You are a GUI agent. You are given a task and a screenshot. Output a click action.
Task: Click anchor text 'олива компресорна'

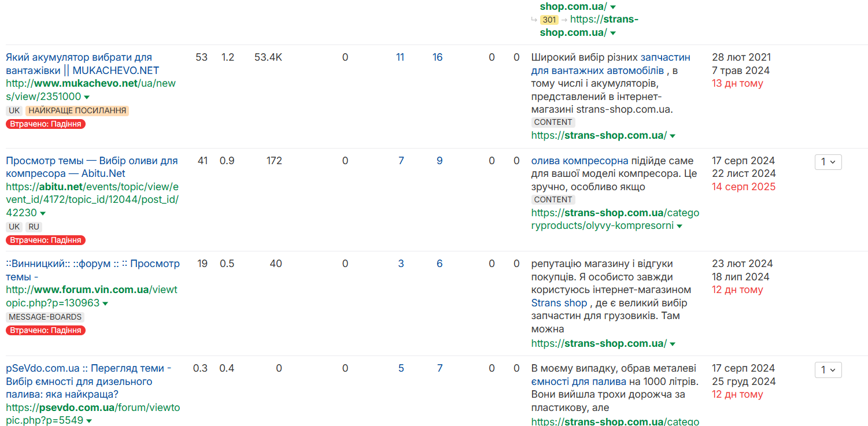pos(579,161)
